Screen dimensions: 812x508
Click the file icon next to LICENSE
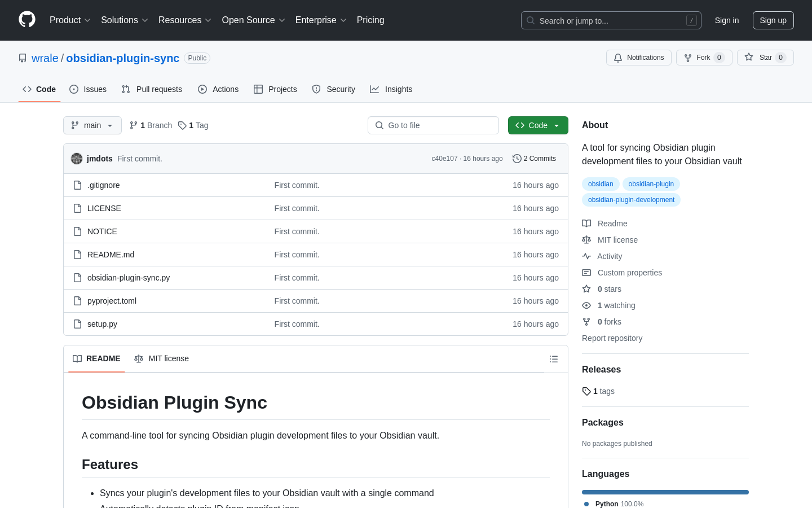(x=78, y=208)
